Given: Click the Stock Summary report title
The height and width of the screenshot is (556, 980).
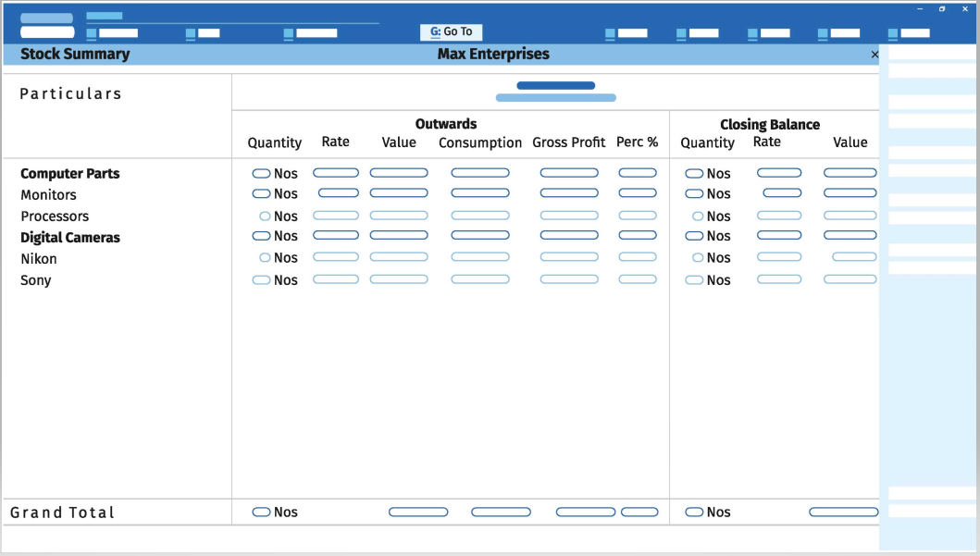Looking at the screenshot, I should click(75, 54).
